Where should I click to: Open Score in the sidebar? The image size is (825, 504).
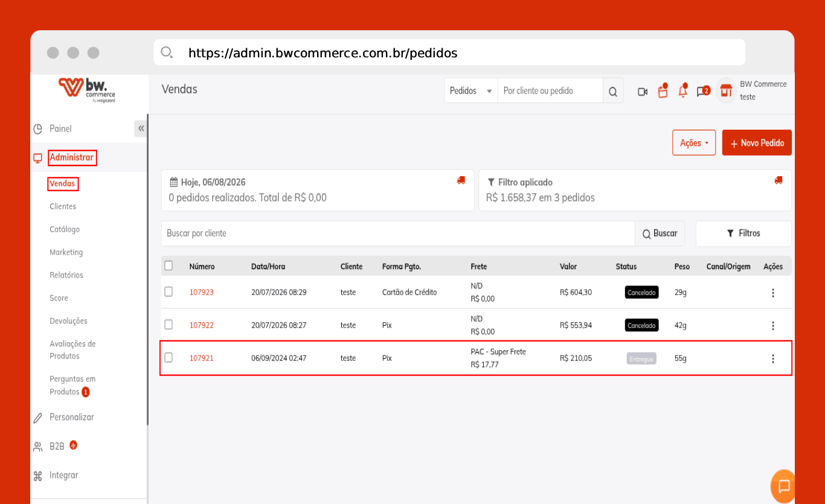59,298
